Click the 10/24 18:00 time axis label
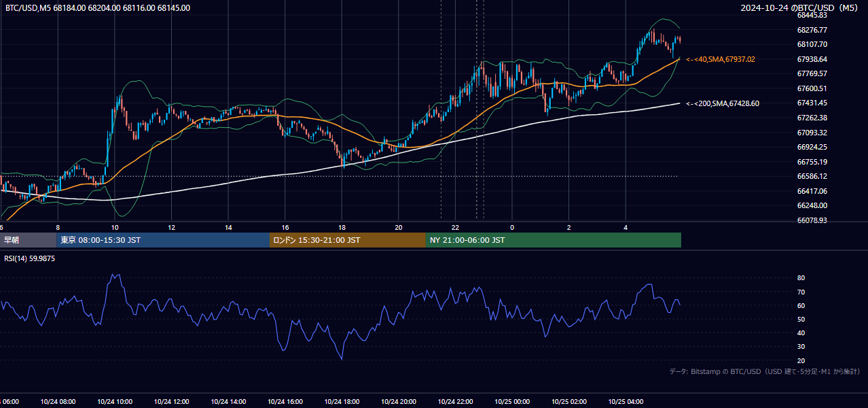 [x=342, y=402]
